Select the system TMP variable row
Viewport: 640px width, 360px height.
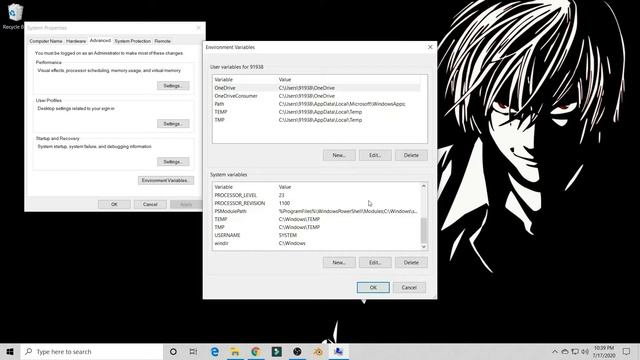coord(316,227)
